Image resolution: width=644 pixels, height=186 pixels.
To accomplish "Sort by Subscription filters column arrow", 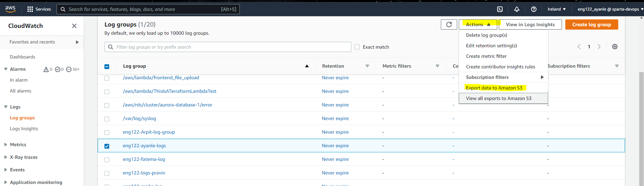I will click(617, 66).
